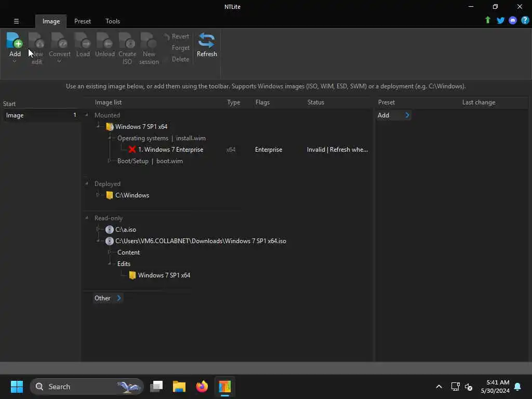
Task: Click the Last change column header
Action: pos(478,102)
